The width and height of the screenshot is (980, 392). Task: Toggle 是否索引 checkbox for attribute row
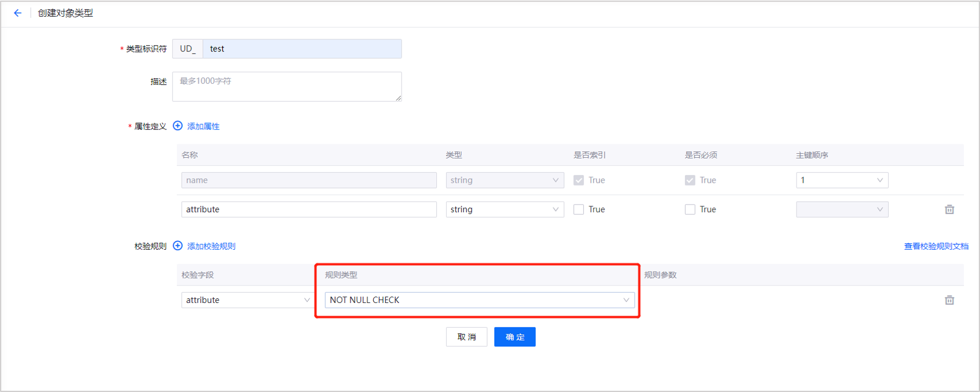tap(579, 209)
